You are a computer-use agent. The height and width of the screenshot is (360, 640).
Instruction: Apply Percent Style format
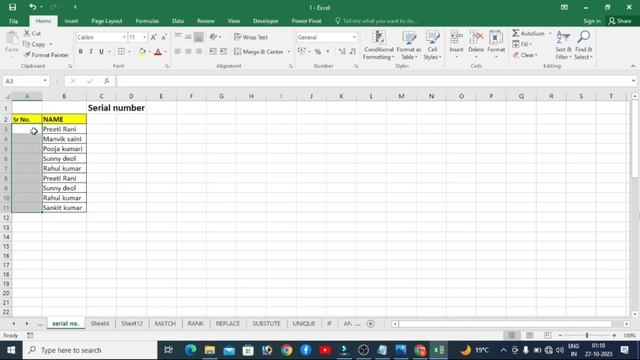318,51
